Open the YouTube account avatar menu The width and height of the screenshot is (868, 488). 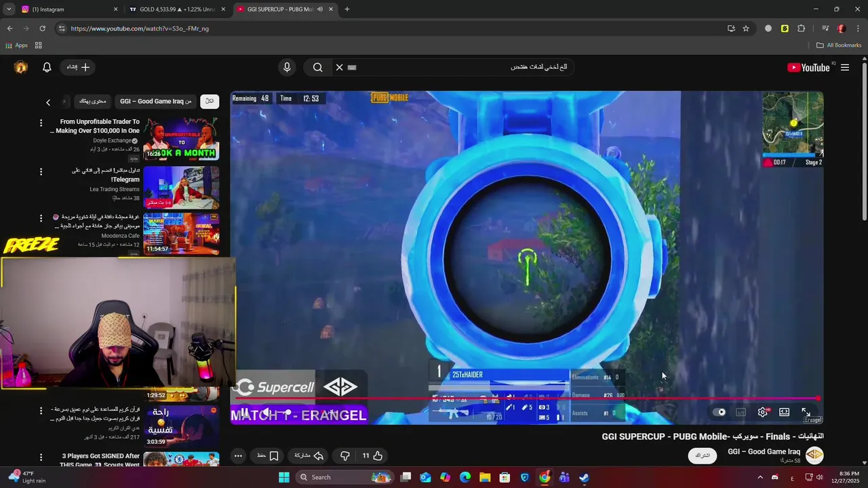(x=21, y=67)
